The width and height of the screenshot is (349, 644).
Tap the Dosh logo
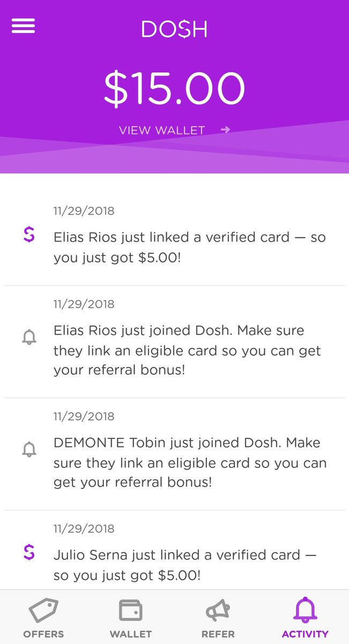pyautogui.click(x=174, y=29)
